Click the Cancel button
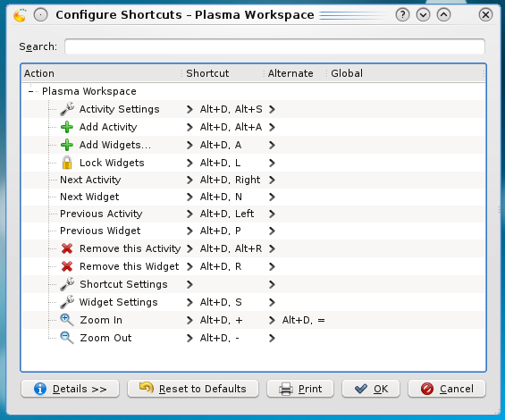505x420 pixels. 447,389
